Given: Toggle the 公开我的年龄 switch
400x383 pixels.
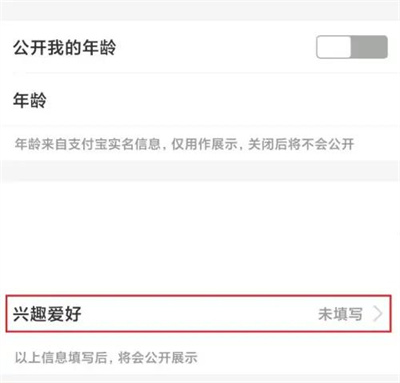Looking at the screenshot, I should tap(352, 47).
